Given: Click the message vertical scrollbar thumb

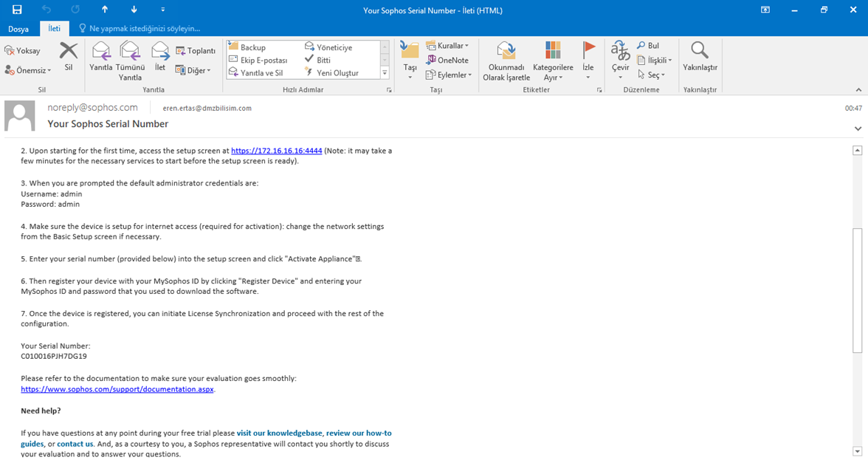Looking at the screenshot, I should (858, 290).
